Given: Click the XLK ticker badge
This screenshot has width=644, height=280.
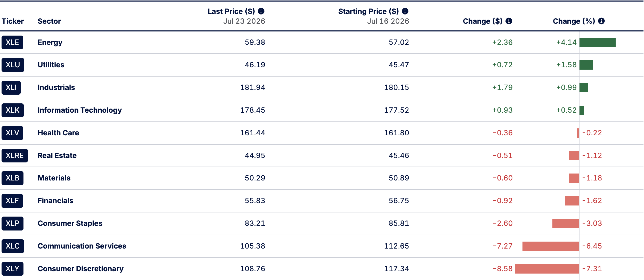Looking at the screenshot, I should click(x=13, y=110).
